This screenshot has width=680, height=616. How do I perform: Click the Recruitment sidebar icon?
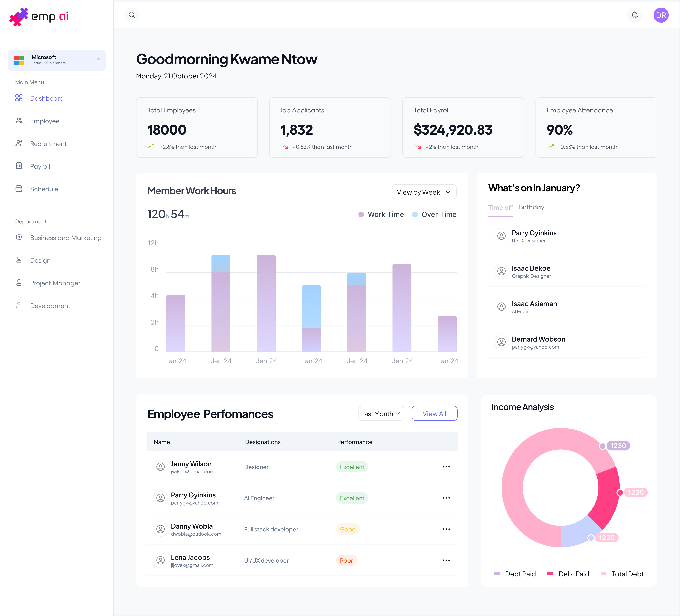click(19, 143)
